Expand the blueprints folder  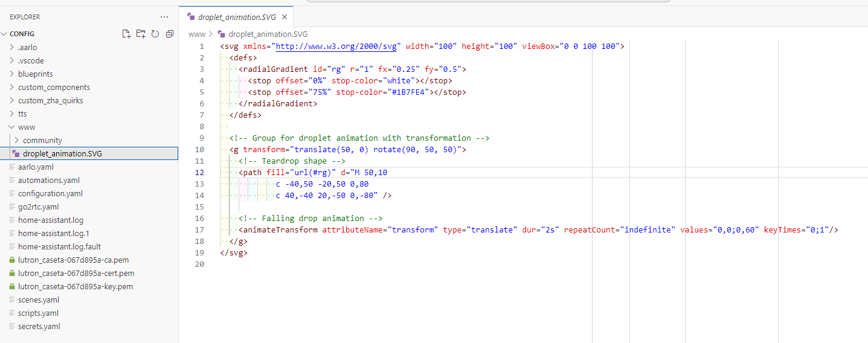point(12,74)
